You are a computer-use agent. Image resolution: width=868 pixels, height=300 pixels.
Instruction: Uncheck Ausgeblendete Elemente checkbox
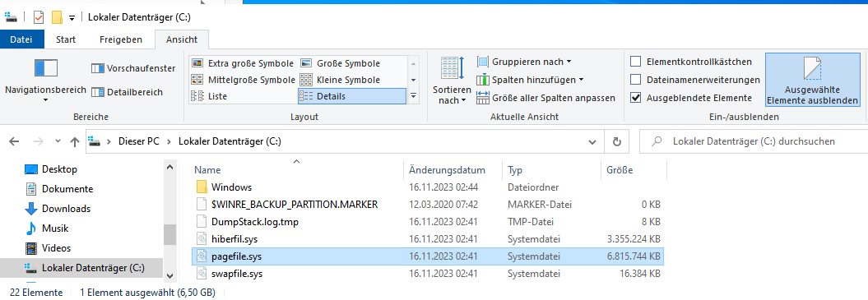(x=636, y=98)
